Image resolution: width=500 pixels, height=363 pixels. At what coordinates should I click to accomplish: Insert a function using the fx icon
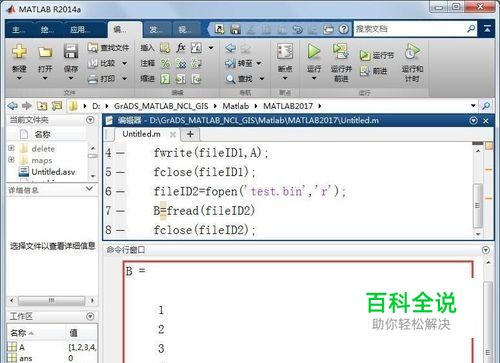point(181,48)
